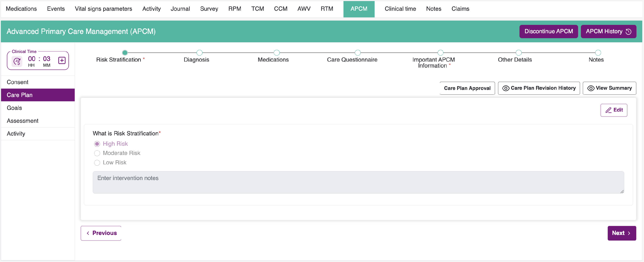
Task: Click the Enter intervention notes field
Action: coord(358,182)
